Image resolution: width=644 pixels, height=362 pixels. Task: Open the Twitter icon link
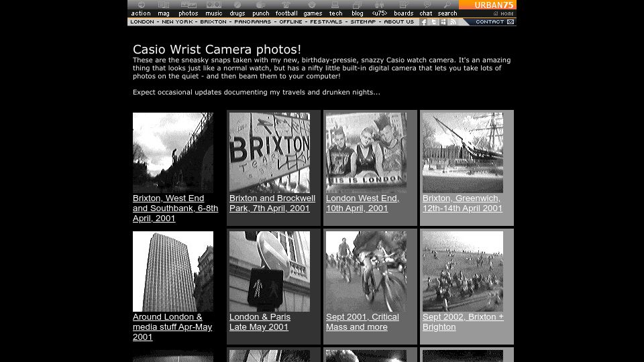[x=433, y=22]
